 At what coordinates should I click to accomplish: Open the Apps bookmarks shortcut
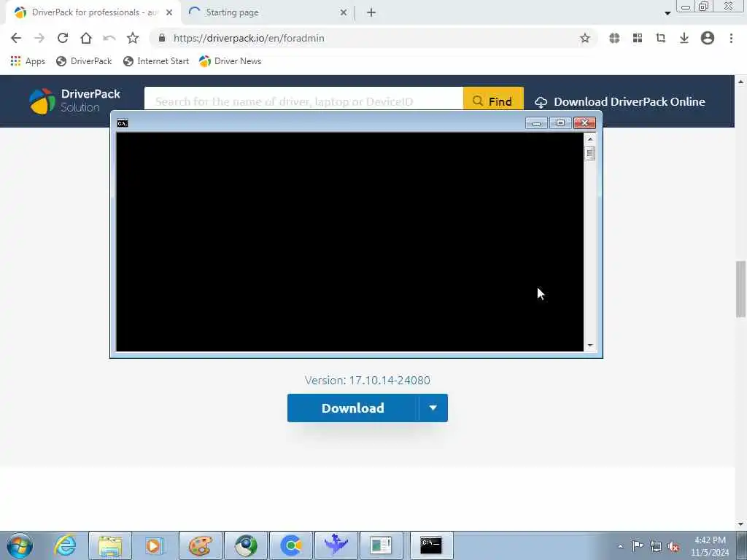point(28,61)
